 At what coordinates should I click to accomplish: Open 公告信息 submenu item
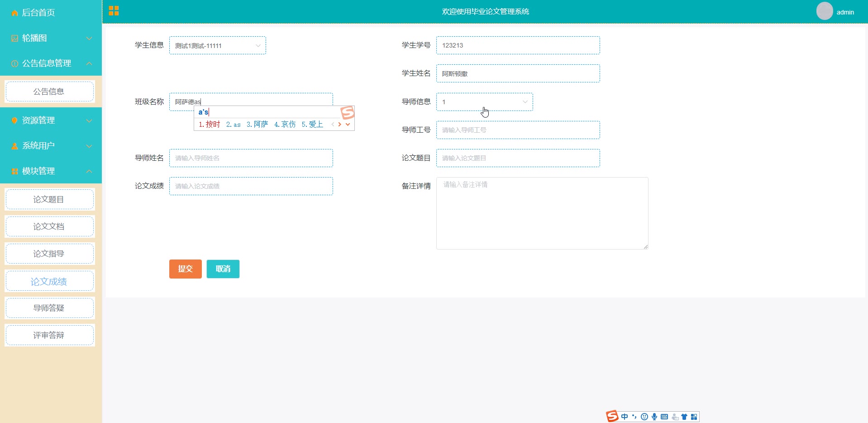pyautogui.click(x=49, y=91)
